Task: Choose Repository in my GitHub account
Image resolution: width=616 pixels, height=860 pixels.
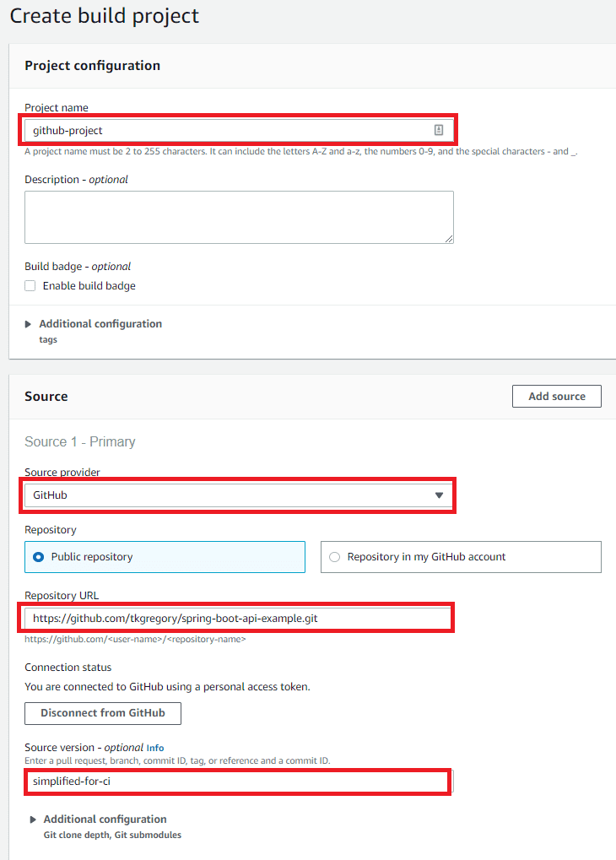Action: pos(335,557)
